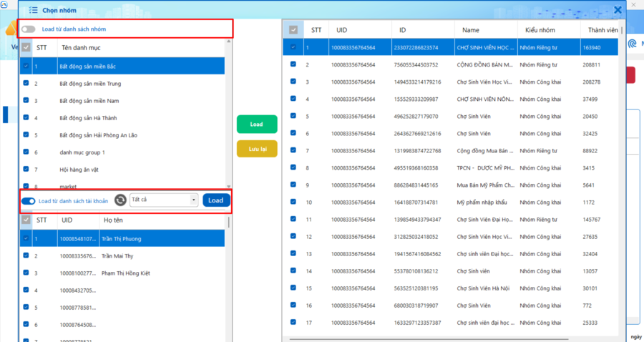The width and height of the screenshot is (644, 342).
Task: Click the ID column header in groups table
Action: pos(402,30)
